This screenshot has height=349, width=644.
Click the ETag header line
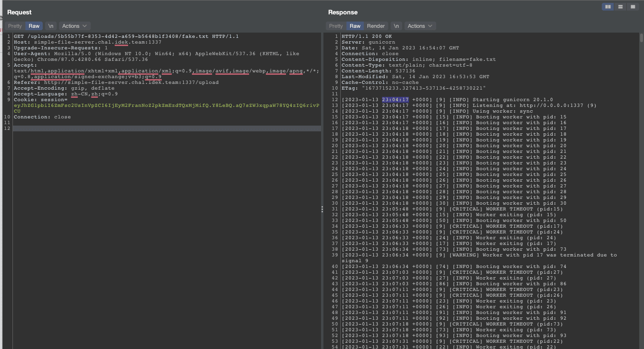(414, 88)
